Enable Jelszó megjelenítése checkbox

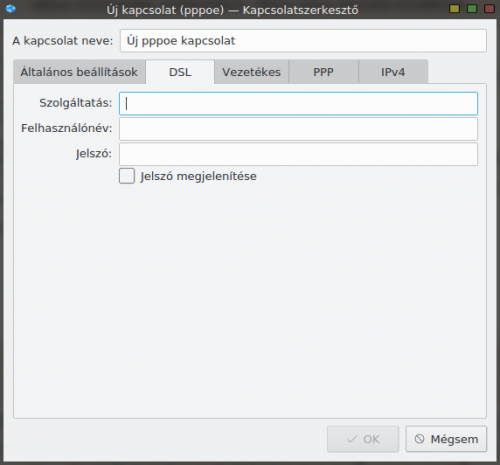click(127, 176)
